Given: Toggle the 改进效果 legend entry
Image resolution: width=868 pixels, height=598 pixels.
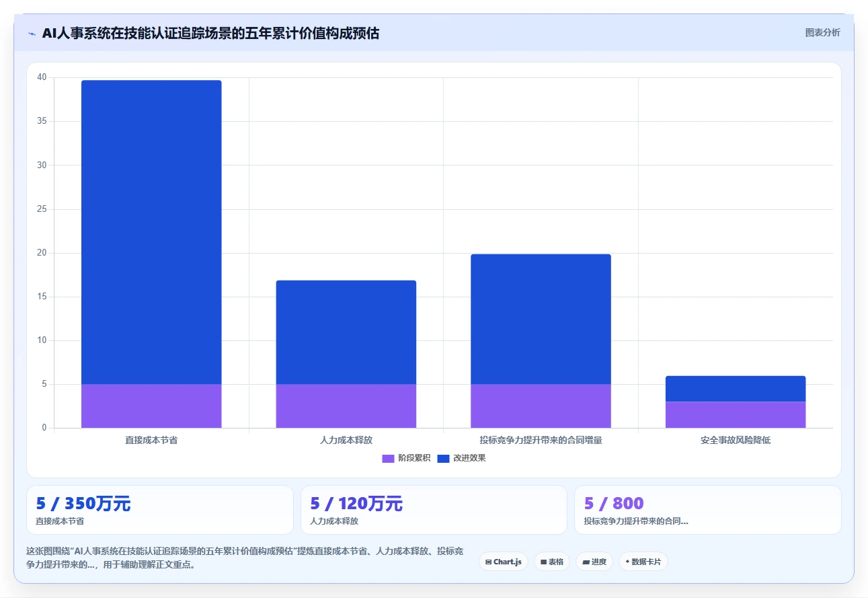Looking at the screenshot, I should tap(461, 458).
